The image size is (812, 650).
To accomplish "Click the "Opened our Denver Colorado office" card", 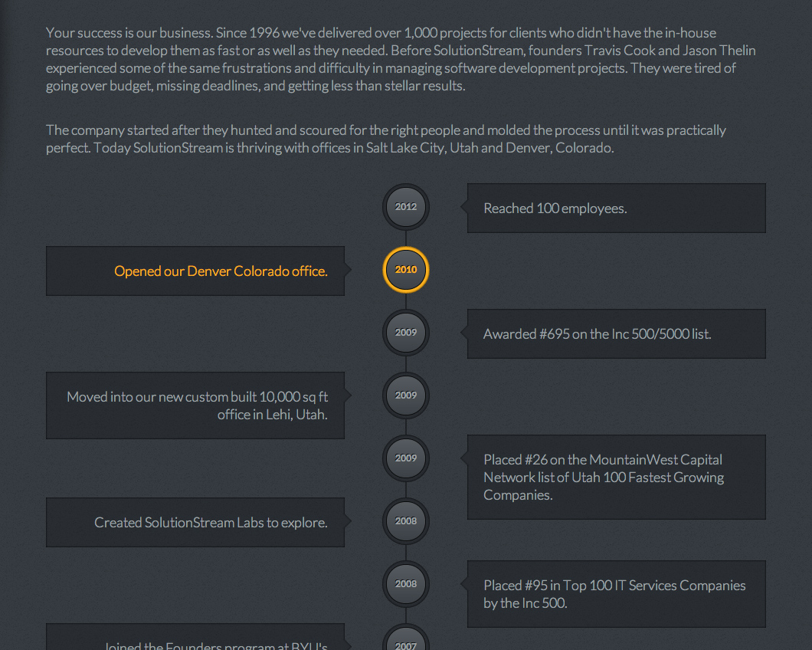I will pos(195,271).
